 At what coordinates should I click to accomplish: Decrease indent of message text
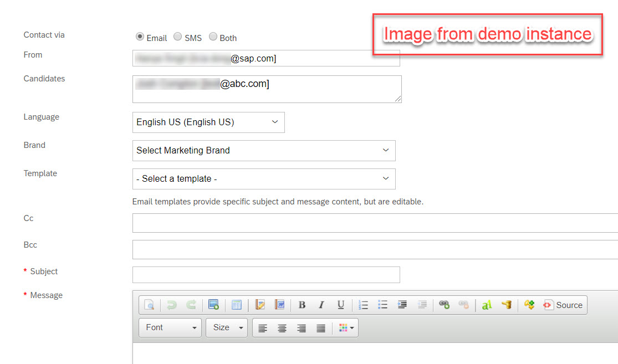[x=422, y=305]
